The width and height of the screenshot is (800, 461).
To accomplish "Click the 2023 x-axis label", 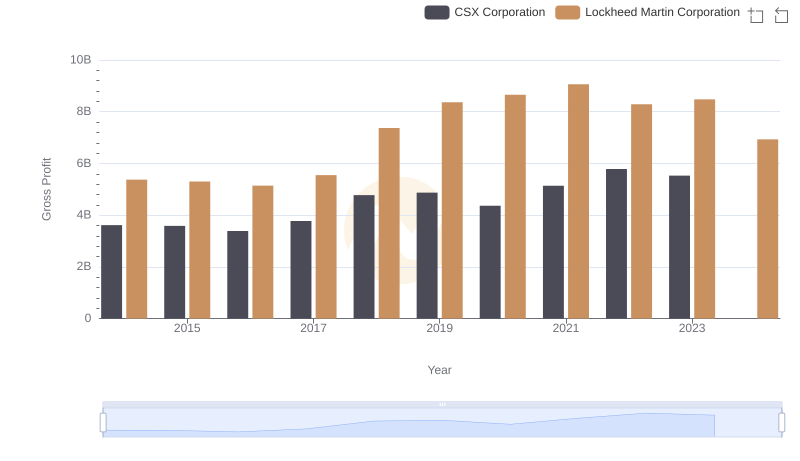I will point(692,328).
